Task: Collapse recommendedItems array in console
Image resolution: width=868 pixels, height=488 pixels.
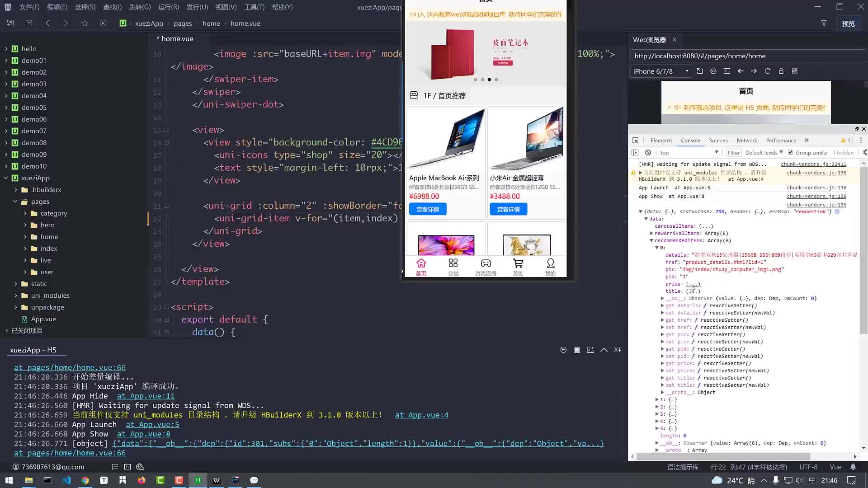Action: [651, 240]
